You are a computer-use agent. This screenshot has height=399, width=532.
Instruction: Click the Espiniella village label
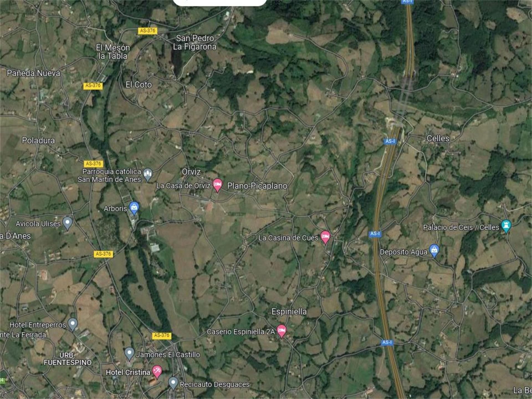tap(289, 312)
